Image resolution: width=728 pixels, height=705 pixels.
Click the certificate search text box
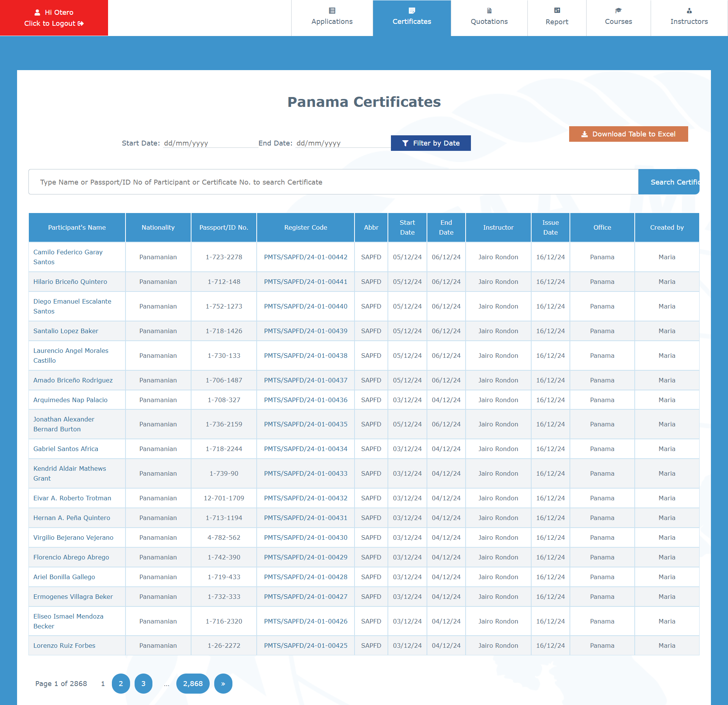click(333, 182)
